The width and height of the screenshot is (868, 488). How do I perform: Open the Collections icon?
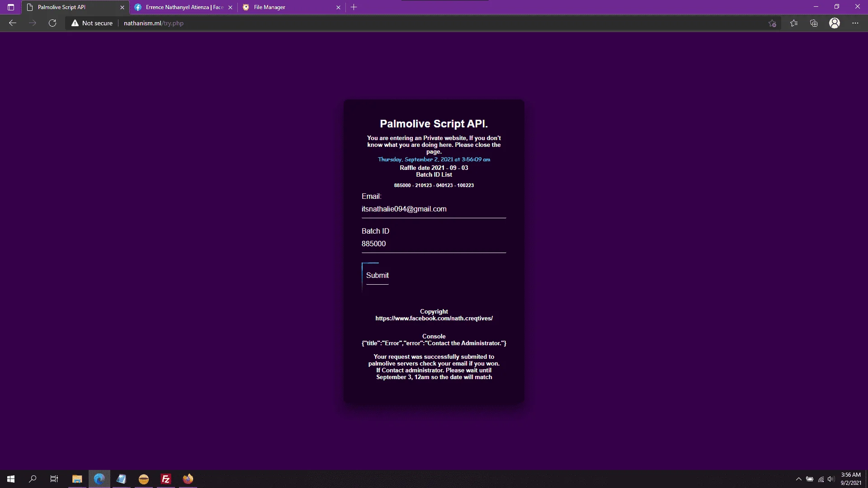click(x=814, y=23)
